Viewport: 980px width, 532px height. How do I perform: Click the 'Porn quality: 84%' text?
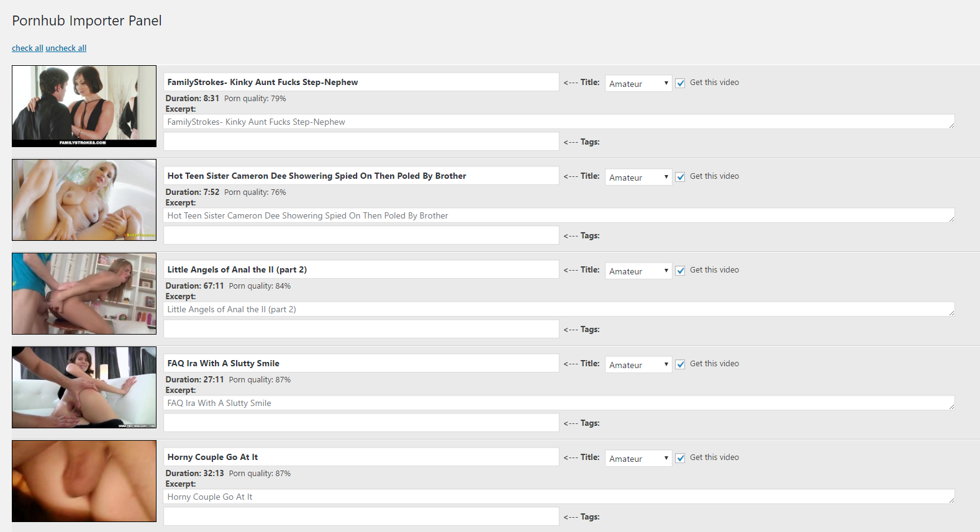(x=260, y=286)
